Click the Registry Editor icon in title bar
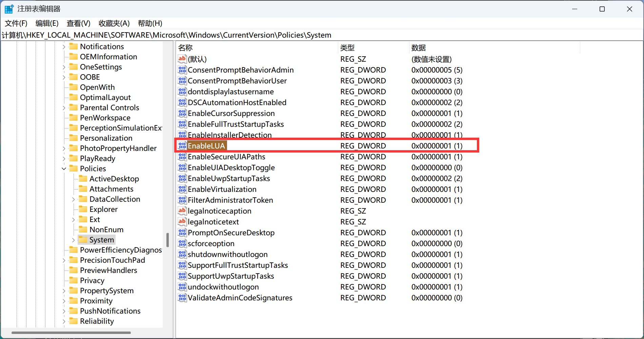This screenshot has height=339, width=644. (9, 9)
